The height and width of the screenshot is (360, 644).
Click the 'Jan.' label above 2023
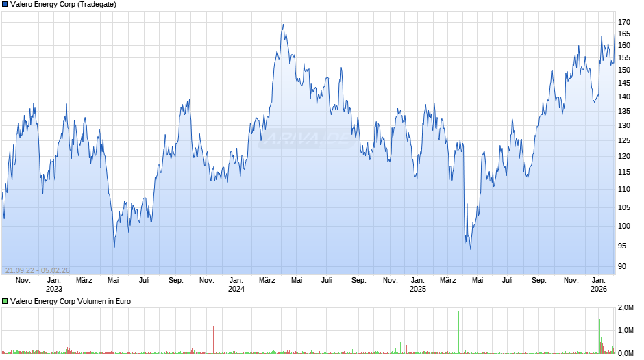point(54,281)
